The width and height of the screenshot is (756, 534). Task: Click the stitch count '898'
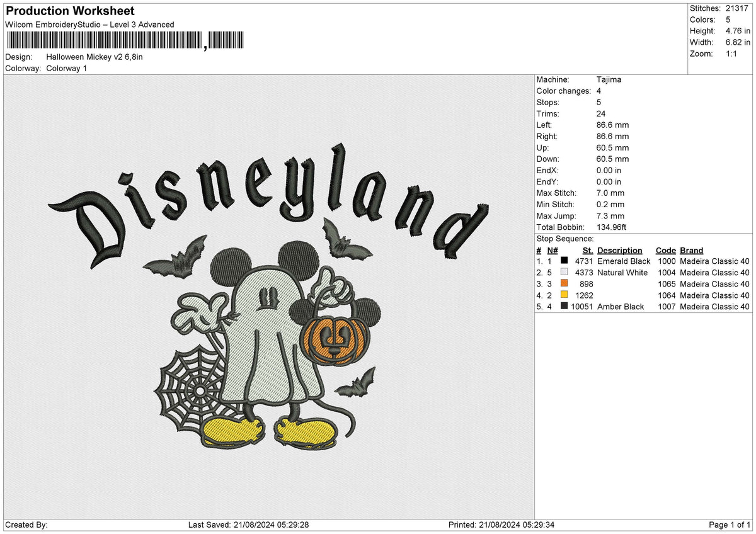point(587,284)
